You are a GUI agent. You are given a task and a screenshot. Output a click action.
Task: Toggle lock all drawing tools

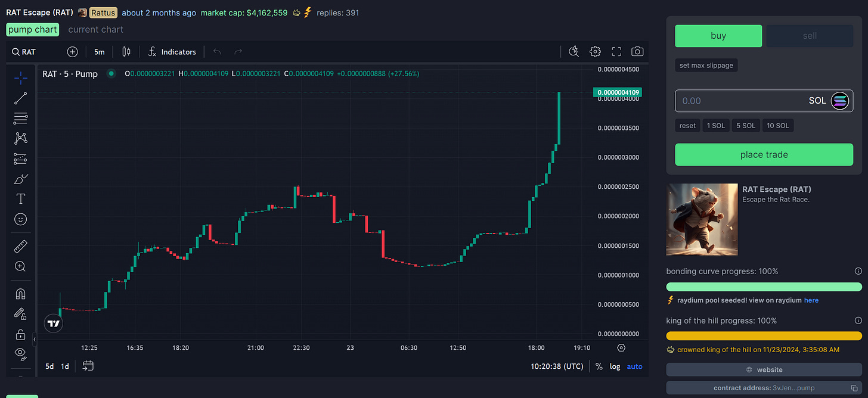(20, 334)
